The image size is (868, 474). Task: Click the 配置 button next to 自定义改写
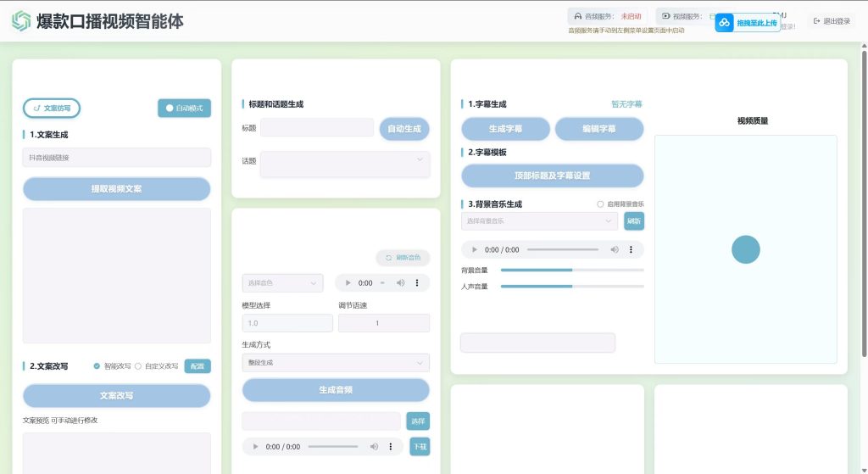(x=198, y=366)
